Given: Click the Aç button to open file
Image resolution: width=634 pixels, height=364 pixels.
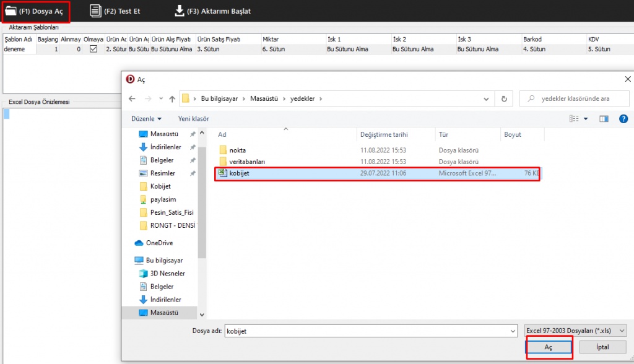Looking at the screenshot, I should (x=549, y=347).
